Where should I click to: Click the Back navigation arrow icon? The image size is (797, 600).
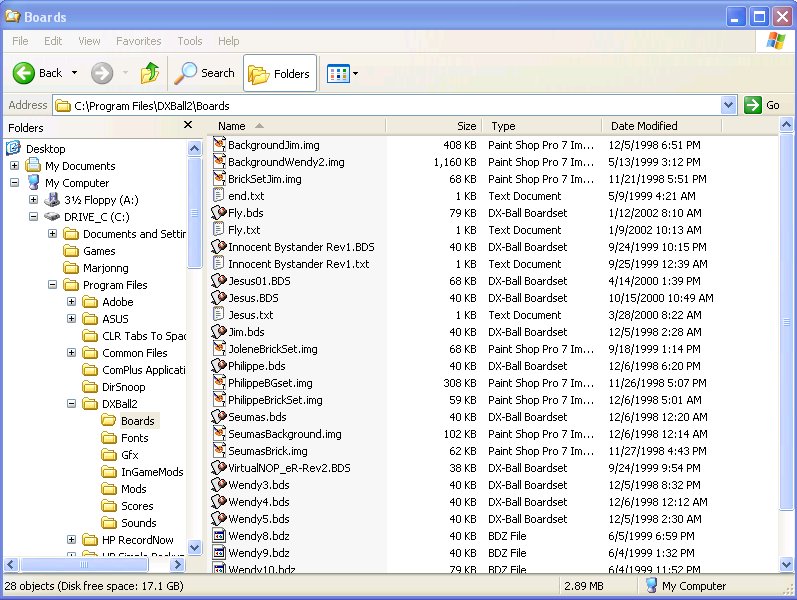[x=24, y=73]
